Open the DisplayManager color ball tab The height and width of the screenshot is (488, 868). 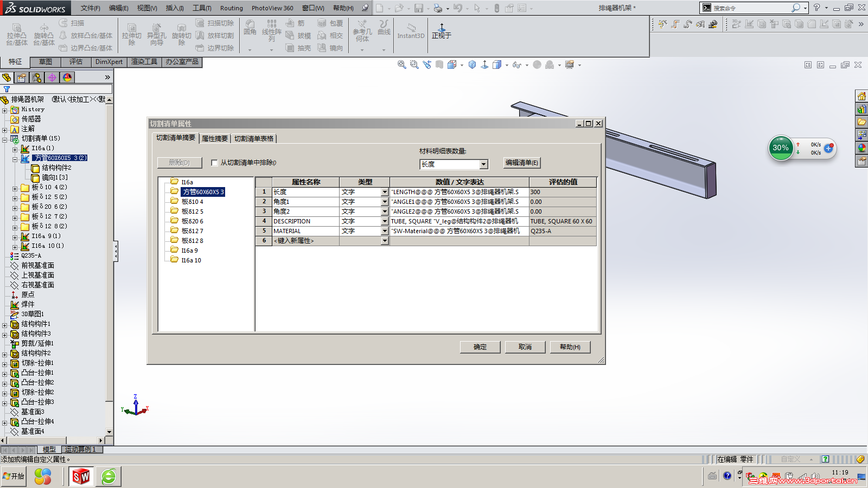(67, 78)
